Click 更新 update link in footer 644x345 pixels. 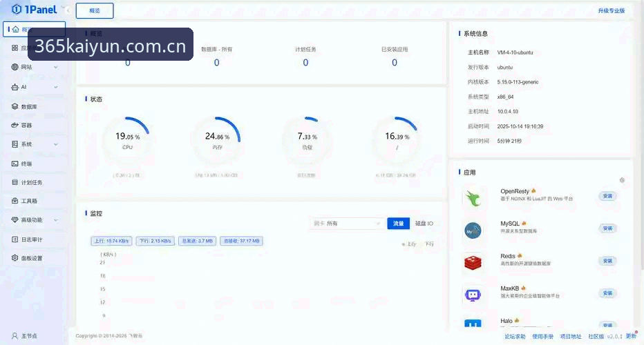(631, 336)
